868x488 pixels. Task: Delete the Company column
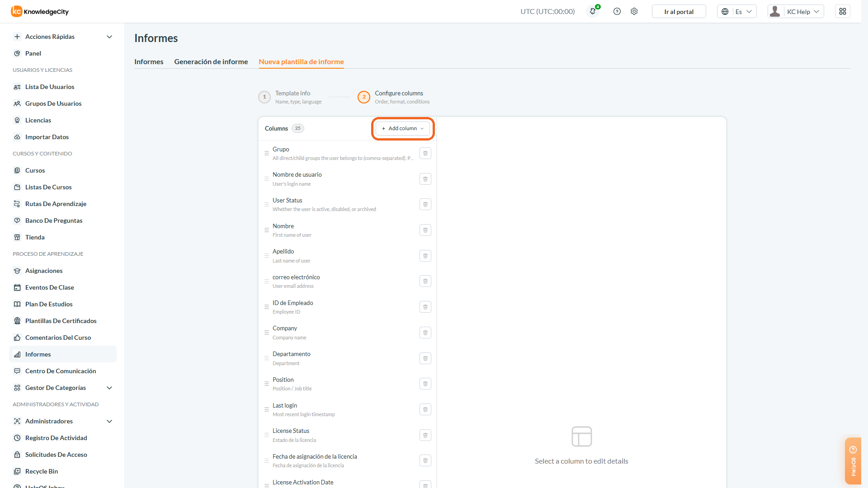click(425, 333)
